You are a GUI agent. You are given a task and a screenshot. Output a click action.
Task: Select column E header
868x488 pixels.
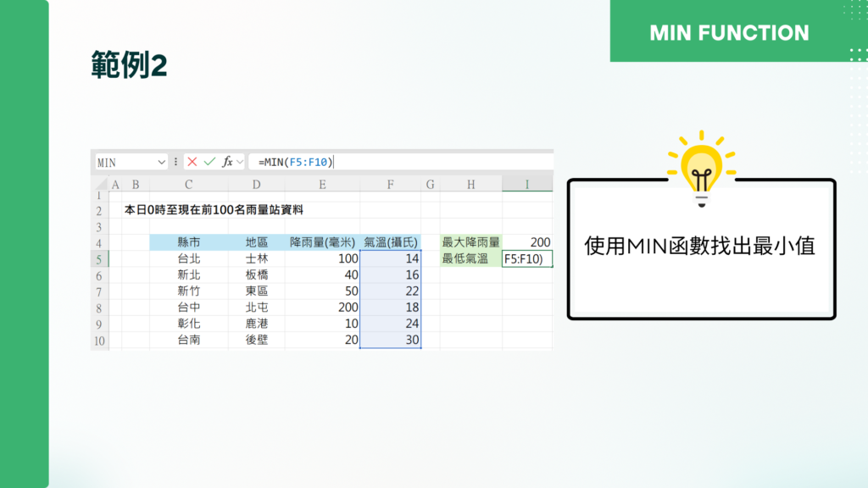[322, 184]
